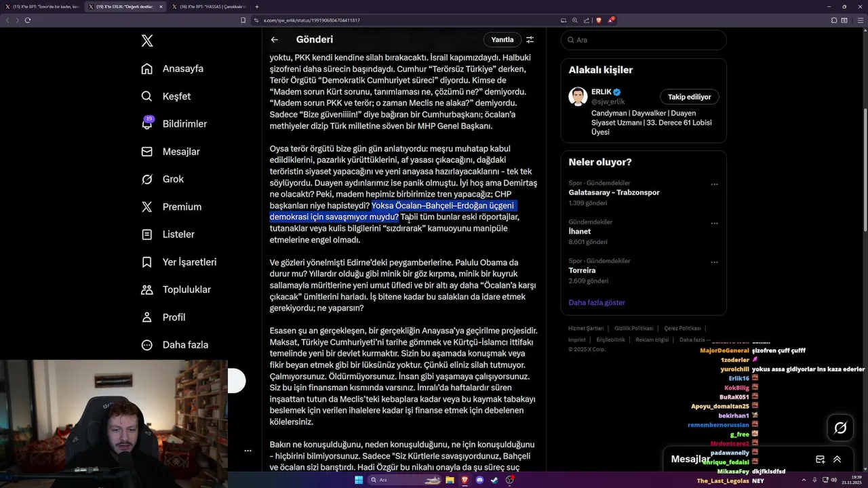Click the volume icon in system tray

point(833,480)
